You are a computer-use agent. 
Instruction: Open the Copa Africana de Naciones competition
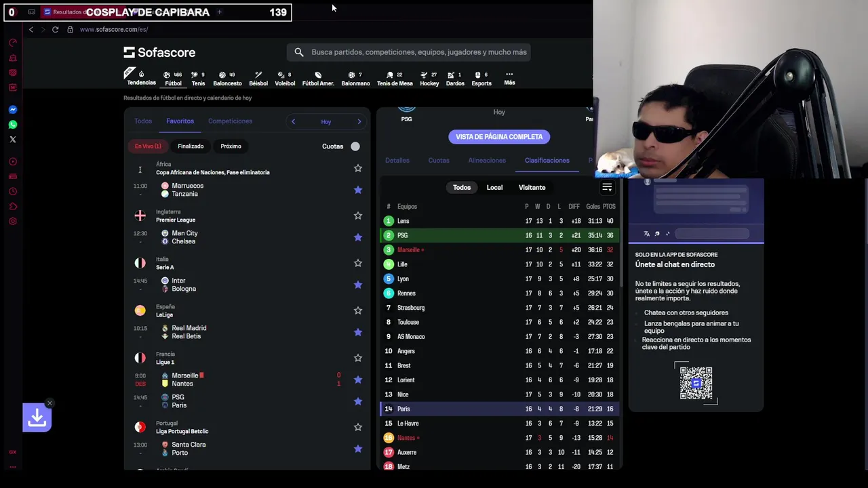point(212,172)
